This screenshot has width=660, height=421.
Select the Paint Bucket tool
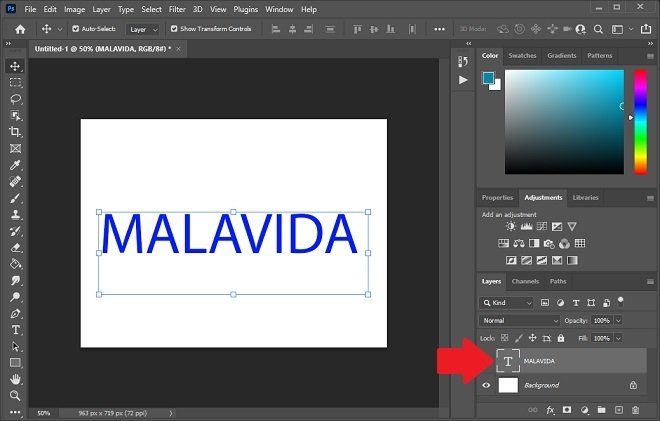[x=15, y=264]
